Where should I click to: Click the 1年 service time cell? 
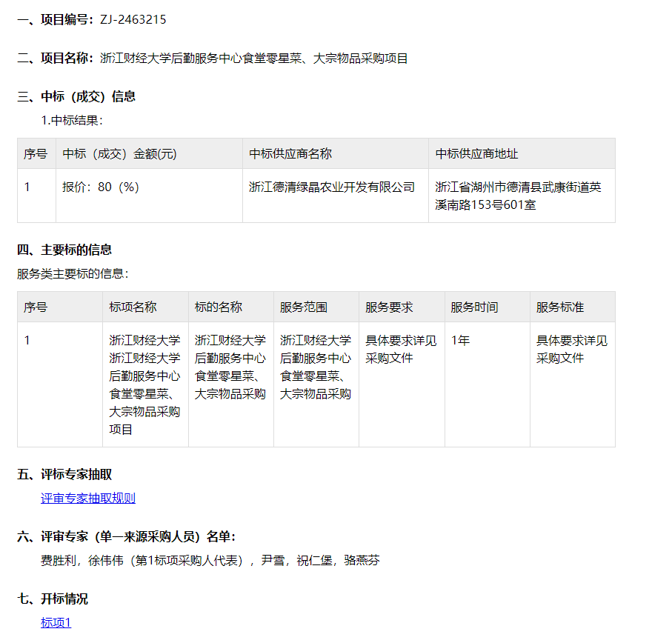460,341
